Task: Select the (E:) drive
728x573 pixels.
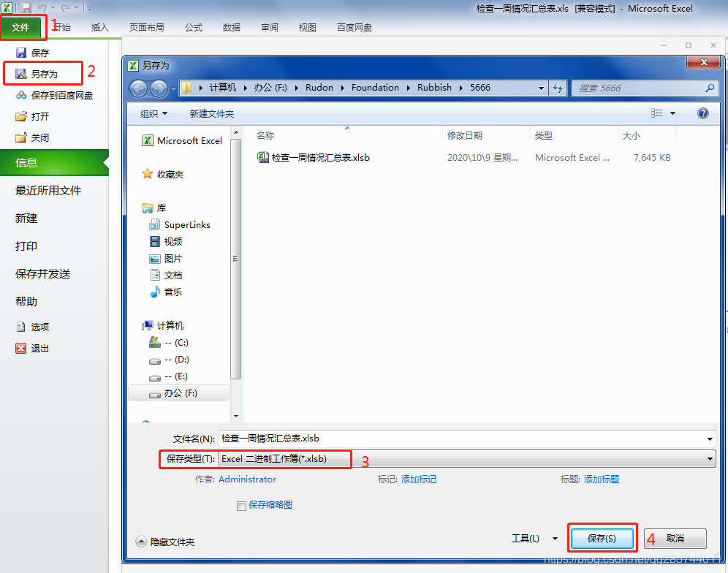Action: point(169,376)
